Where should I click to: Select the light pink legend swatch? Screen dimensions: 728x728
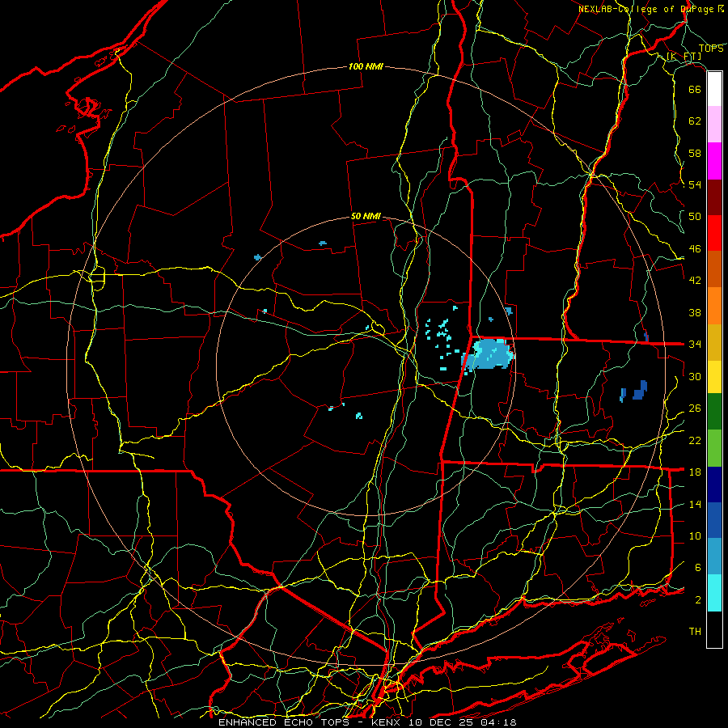[x=714, y=125]
